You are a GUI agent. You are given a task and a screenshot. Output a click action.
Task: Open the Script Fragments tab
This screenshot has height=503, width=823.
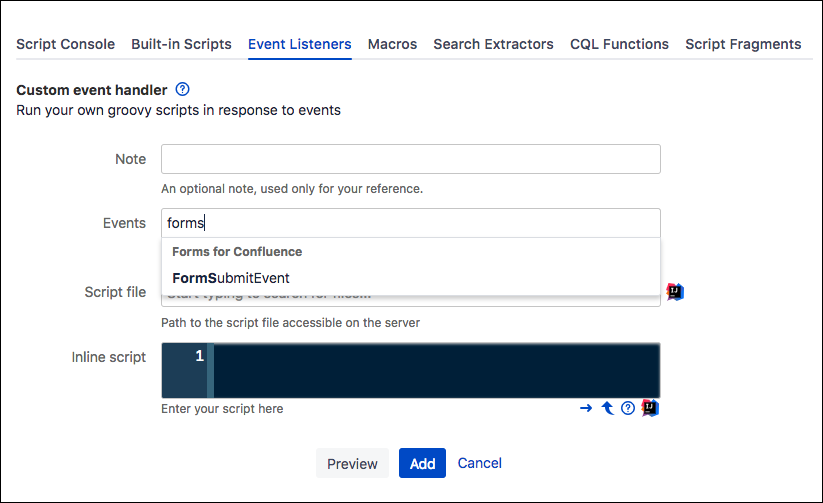click(x=743, y=44)
